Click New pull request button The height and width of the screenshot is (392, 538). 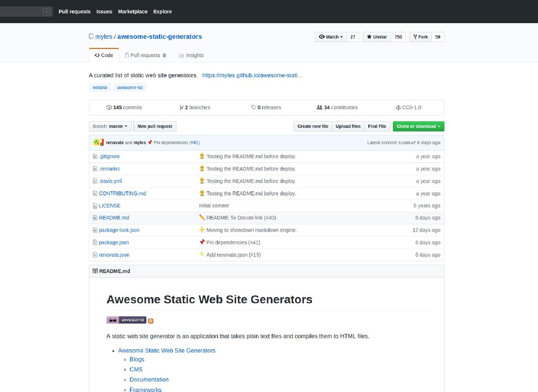[x=155, y=126]
